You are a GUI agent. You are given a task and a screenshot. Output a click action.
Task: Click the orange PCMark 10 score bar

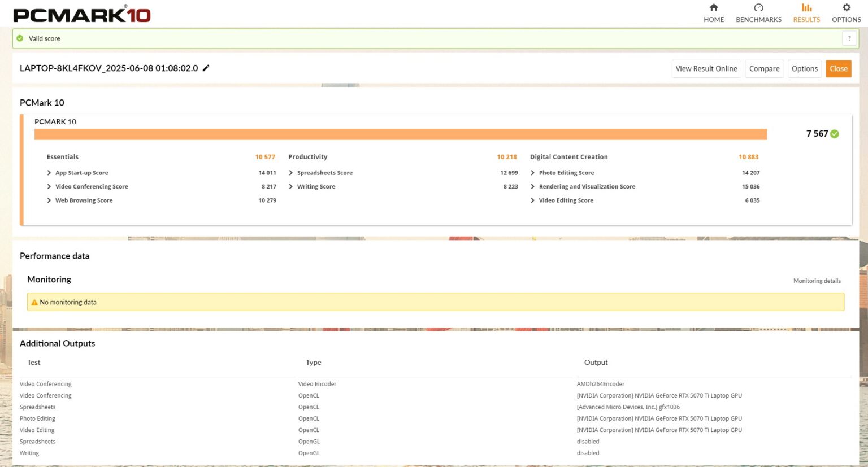click(x=400, y=134)
